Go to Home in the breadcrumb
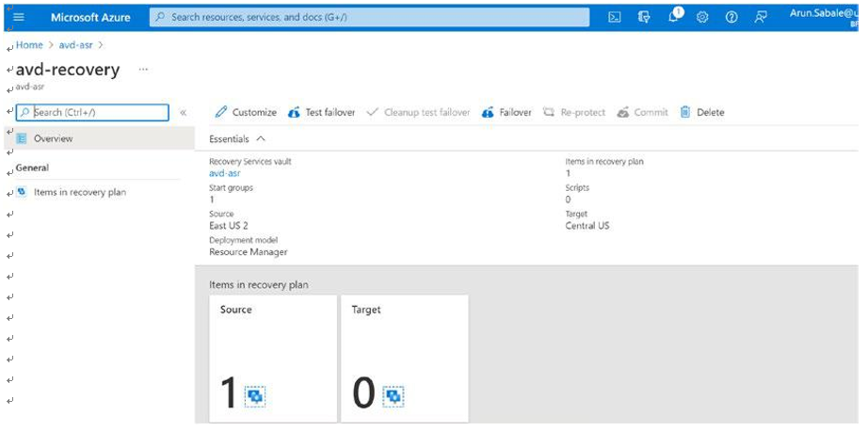 click(29, 45)
